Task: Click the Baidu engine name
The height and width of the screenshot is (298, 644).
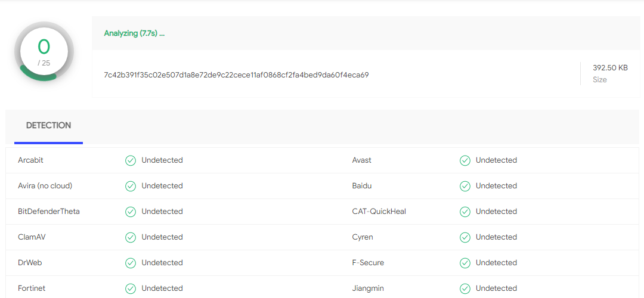Action: [362, 185]
